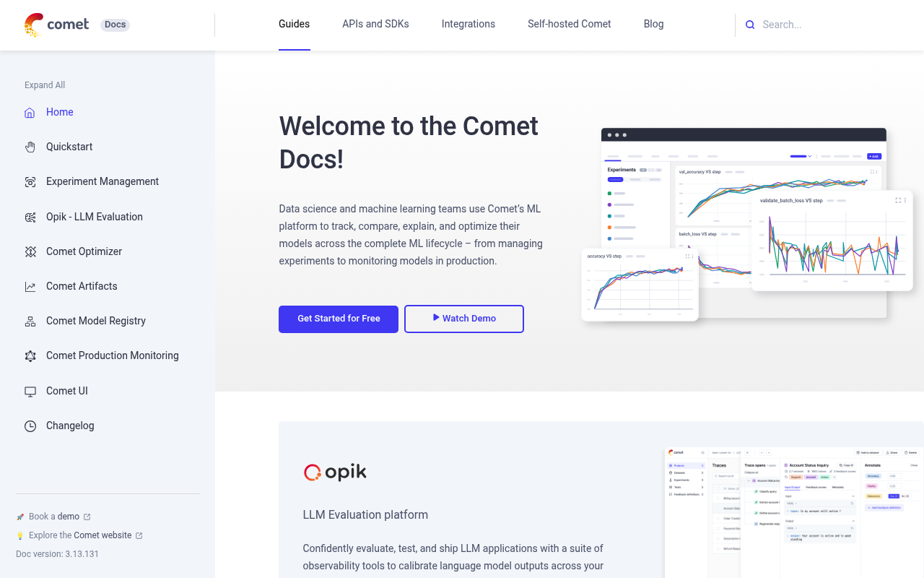Click the Comet Model Registry icon
Image resolution: width=924 pixels, height=578 pixels.
(x=30, y=322)
